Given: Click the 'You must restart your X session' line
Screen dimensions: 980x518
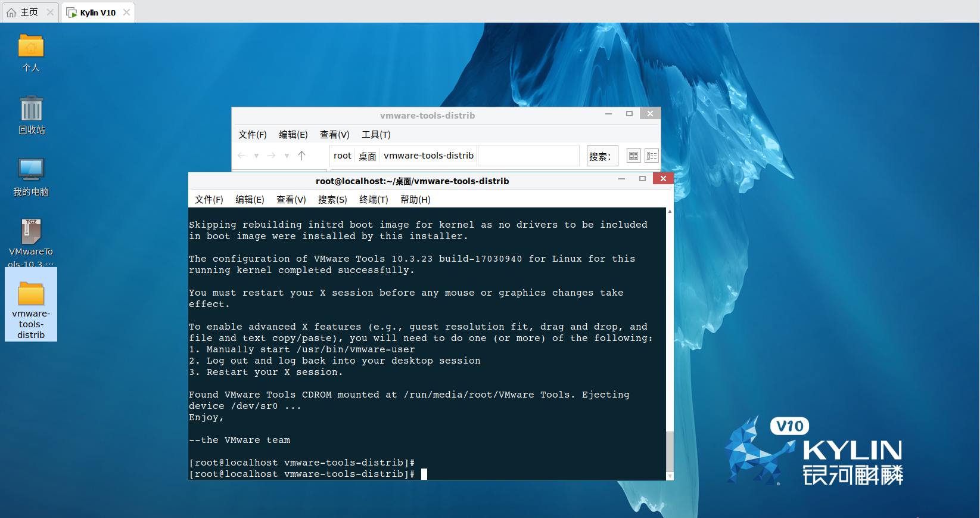Looking at the screenshot, I should coord(406,293).
